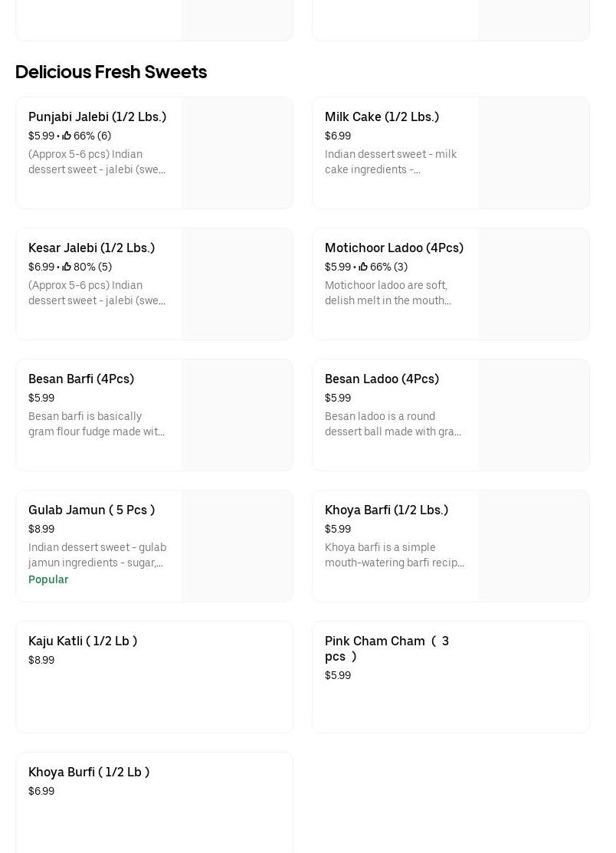Click thumbs-up rating icon on Kesar Jalebi
Image resolution: width=616 pixels, height=853 pixels.
pyautogui.click(x=67, y=267)
